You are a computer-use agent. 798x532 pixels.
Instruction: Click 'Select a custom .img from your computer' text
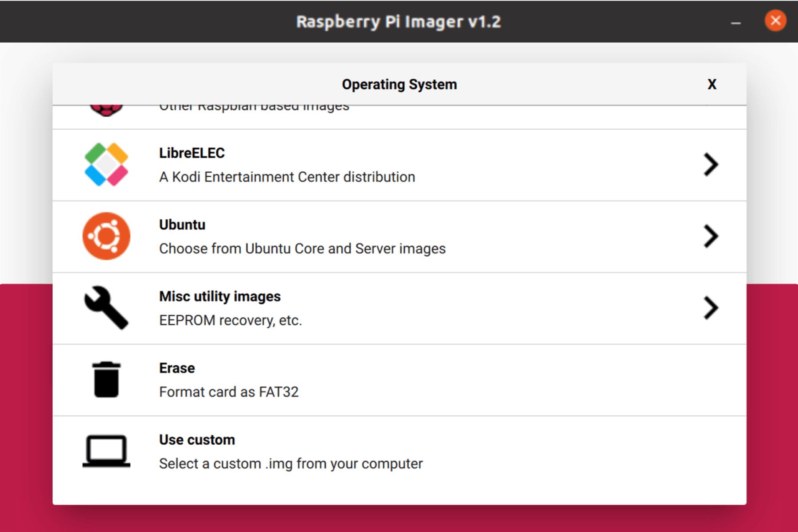click(291, 464)
